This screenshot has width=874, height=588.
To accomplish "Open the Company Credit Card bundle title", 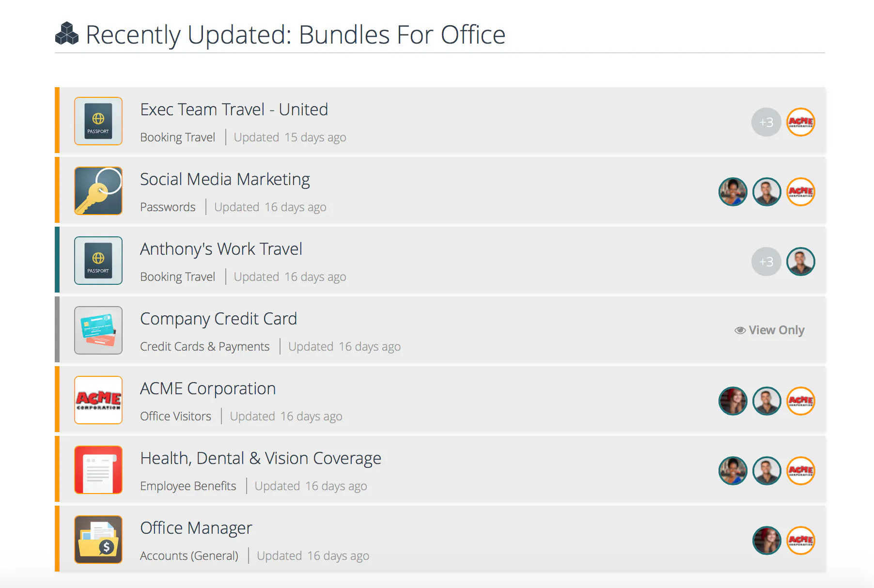I will coord(218,319).
